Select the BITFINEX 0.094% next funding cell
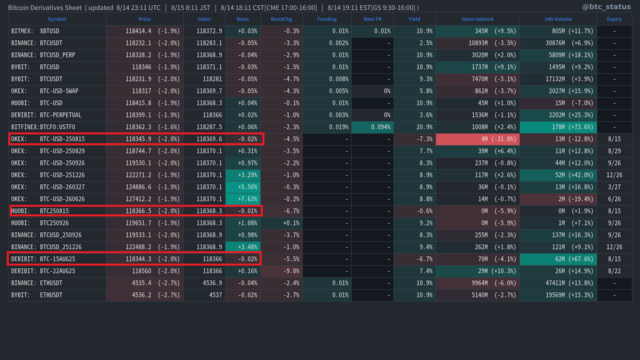 [372, 127]
